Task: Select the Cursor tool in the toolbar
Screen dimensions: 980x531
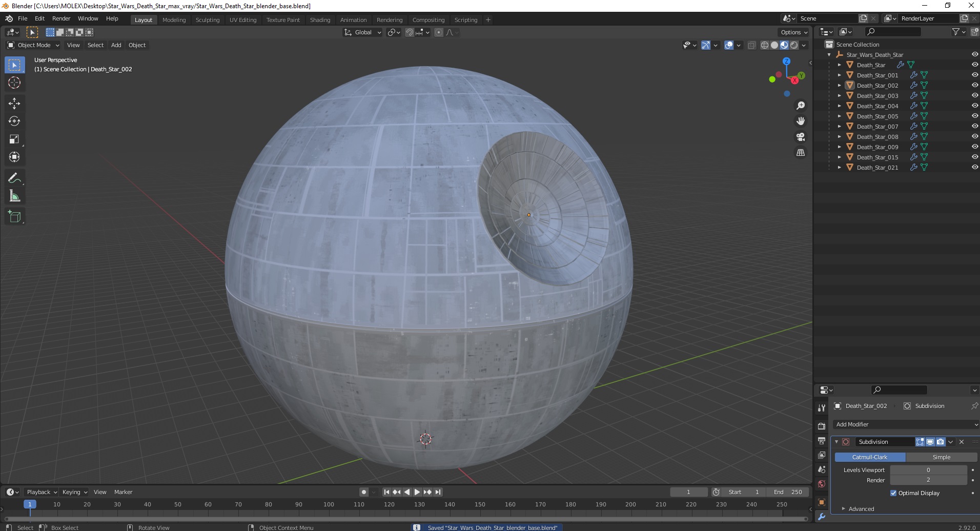Action: 14,83
